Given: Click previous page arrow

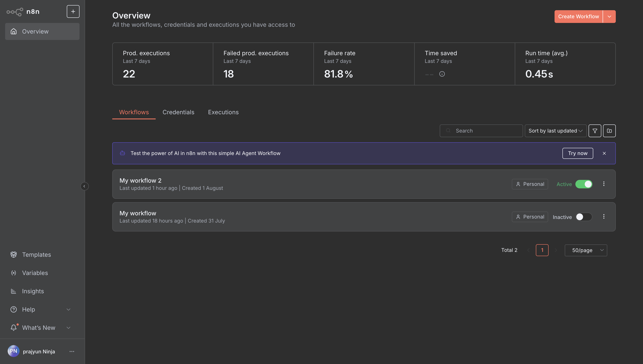Looking at the screenshot, I should click(528, 250).
